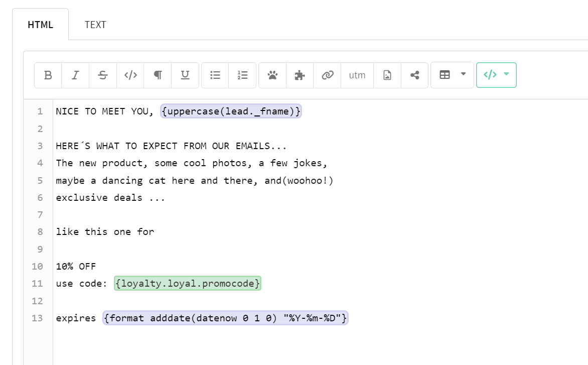Image resolution: width=588 pixels, height=365 pixels.
Task: Insert a hyperlink
Action: [x=327, y=75]
